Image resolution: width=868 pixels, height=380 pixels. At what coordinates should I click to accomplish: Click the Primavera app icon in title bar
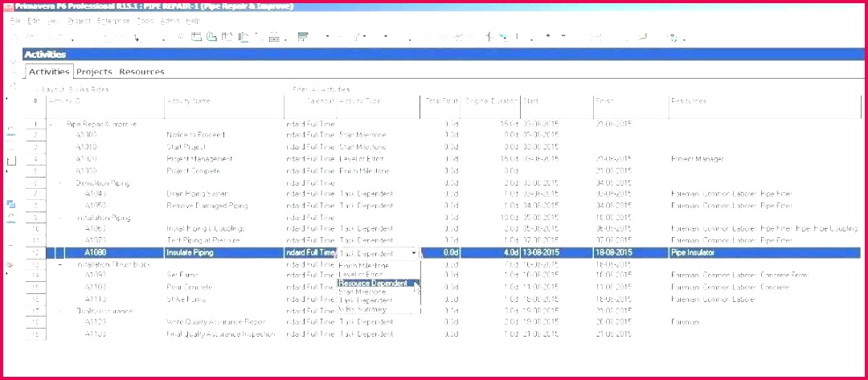5,6
